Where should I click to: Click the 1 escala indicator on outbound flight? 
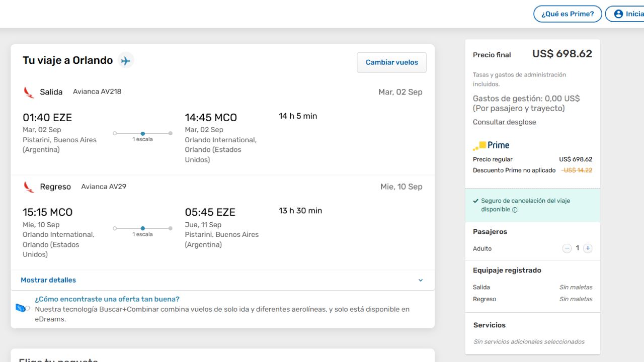click(x=142, y=136)
